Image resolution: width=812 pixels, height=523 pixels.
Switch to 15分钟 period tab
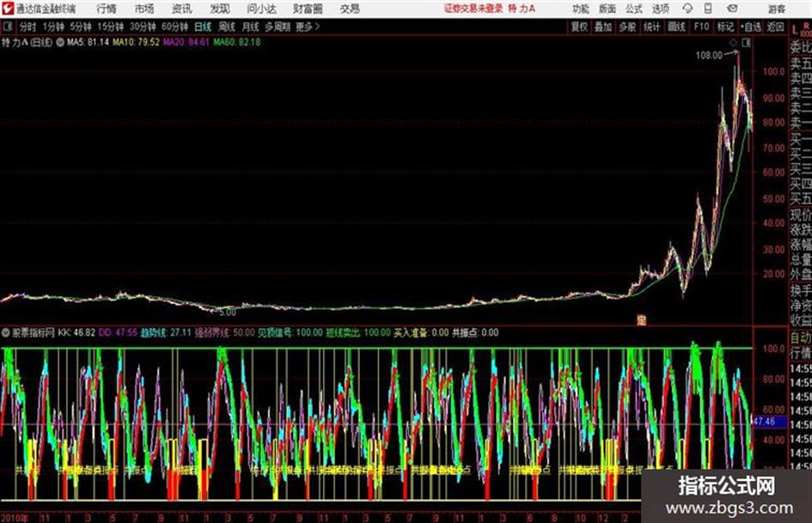(110, 27)
